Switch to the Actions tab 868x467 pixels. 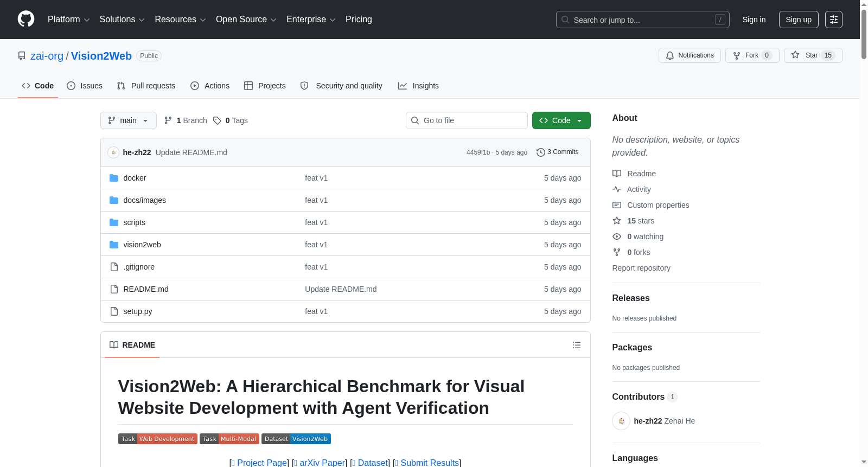(x=210, y=86)
